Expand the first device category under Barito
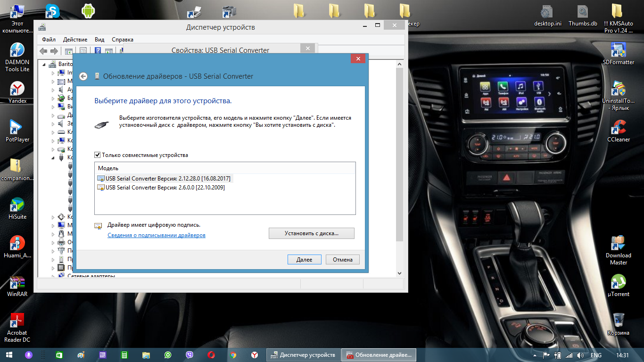Screen dimensions: 644x362 [53, 73]
